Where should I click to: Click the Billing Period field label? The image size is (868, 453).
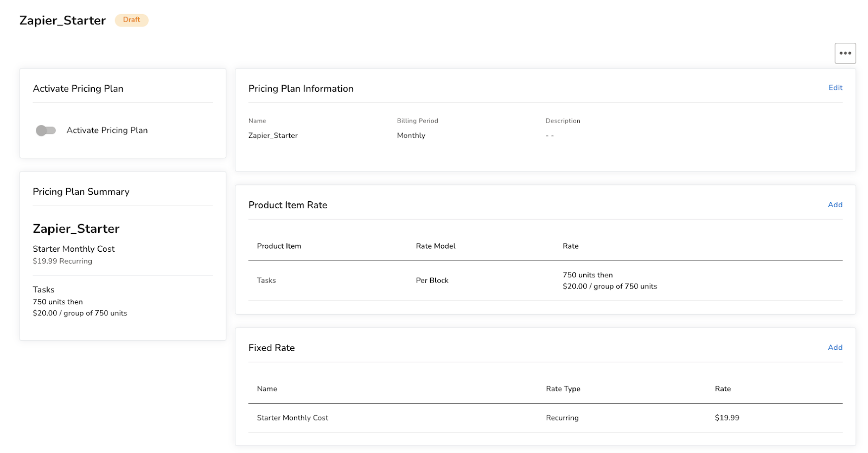(417, 121)
